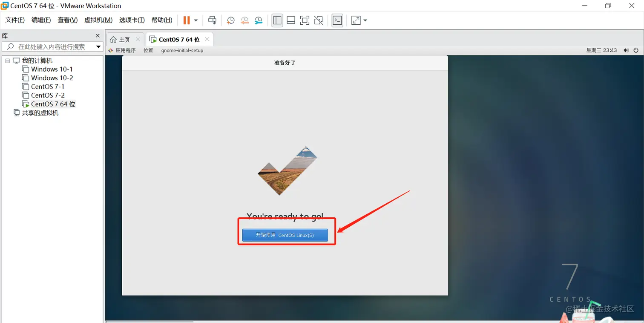Click the VMware Workstation title bar icon
The image size is (644, 323).
coord(5,6)
